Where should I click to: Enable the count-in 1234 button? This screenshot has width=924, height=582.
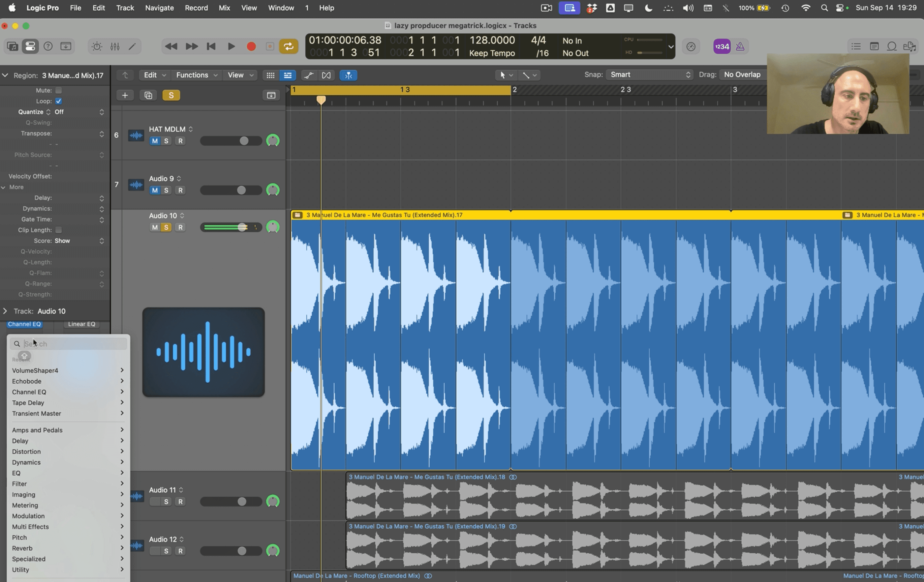click(722, 46)
